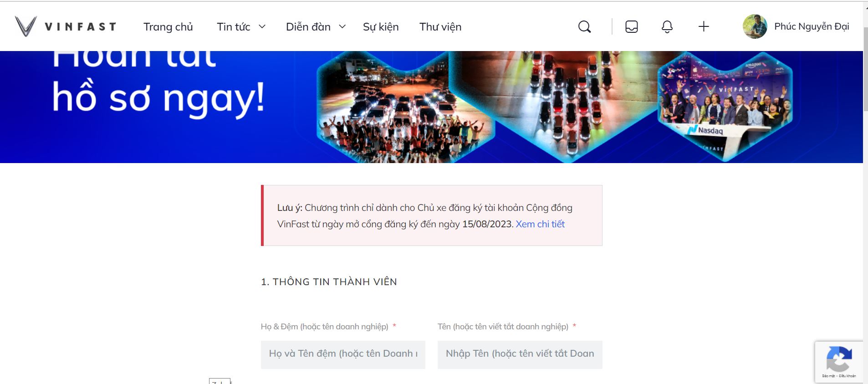Expand the Tin tức dropdown chevron

(x=262, y=27)
